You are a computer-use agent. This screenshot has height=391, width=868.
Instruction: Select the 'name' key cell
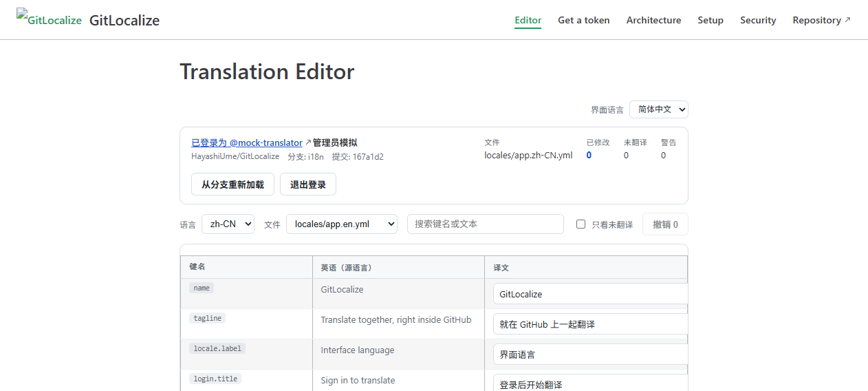point(246,294)
